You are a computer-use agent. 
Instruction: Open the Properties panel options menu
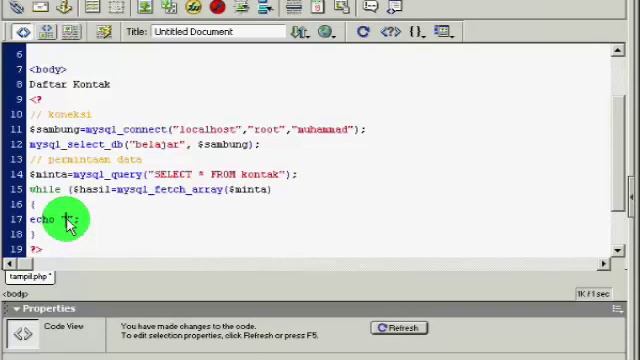coord(617,309)
